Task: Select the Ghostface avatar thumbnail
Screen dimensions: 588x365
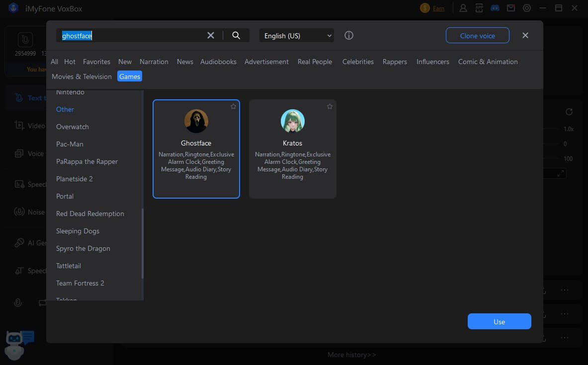Action: click(x=196, y=121)
